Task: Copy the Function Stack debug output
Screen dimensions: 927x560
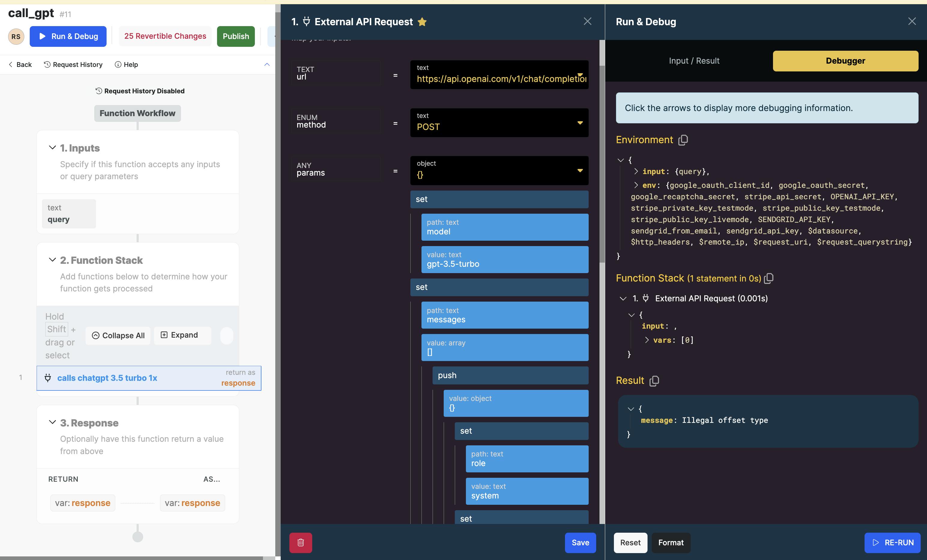Action: (769, 278)
